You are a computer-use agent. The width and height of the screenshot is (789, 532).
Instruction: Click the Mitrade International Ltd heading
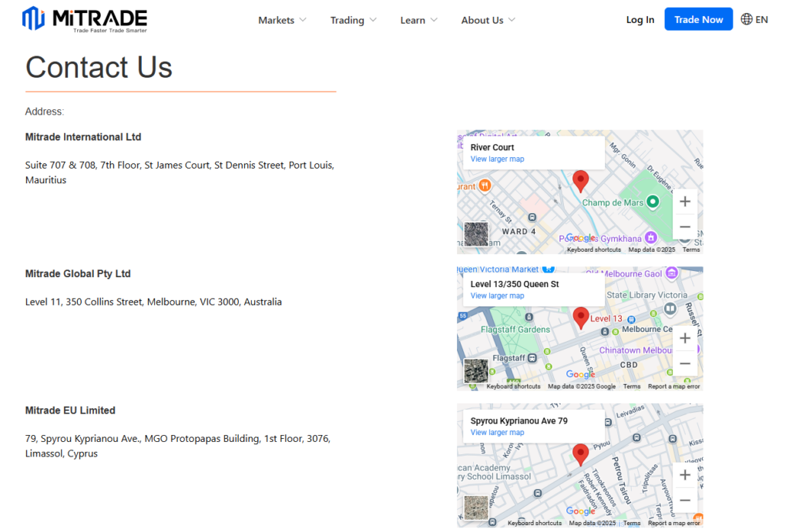[83, 137]
